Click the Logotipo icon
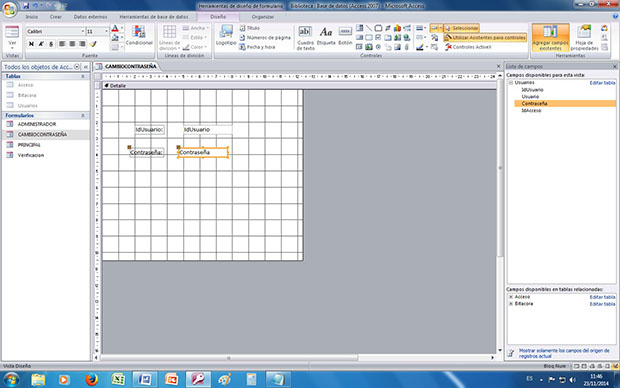Viewport: 620px width, 388px height. [x=226, y=35]
